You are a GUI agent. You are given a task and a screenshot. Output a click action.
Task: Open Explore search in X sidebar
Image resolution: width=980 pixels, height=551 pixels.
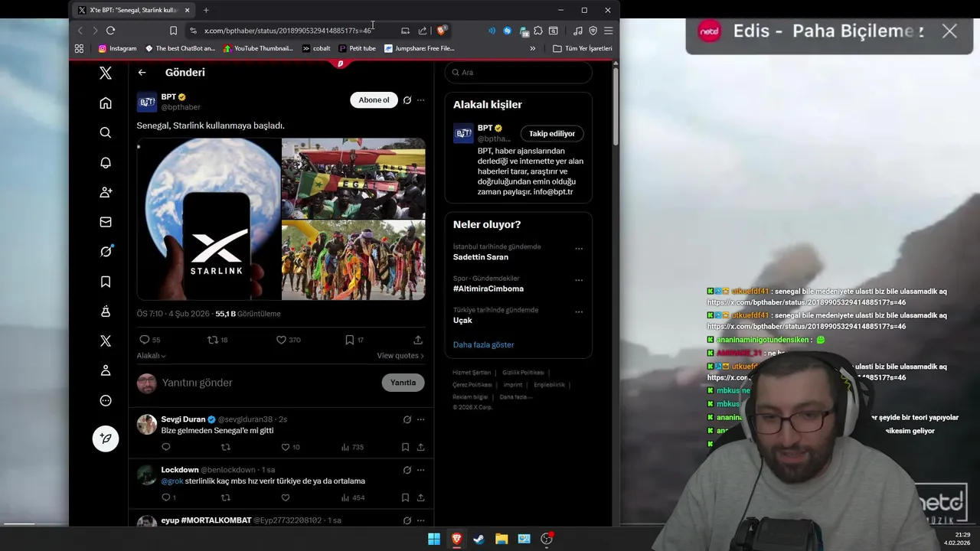[106, 132]
